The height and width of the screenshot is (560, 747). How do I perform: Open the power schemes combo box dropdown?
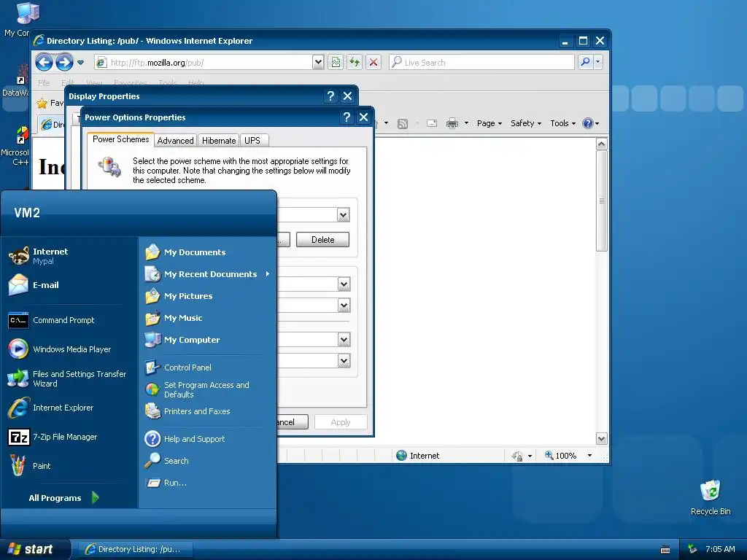343,215
